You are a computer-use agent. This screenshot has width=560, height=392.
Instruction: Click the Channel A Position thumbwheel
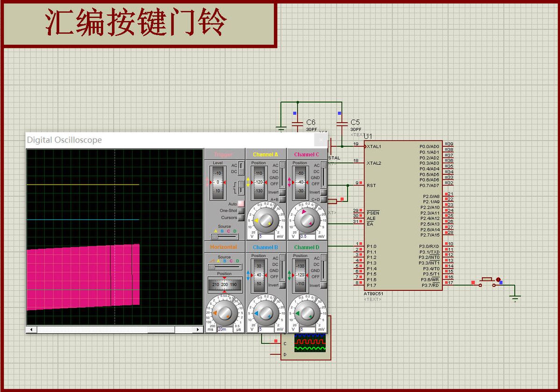pyautogui.click(x=259, y=182)
